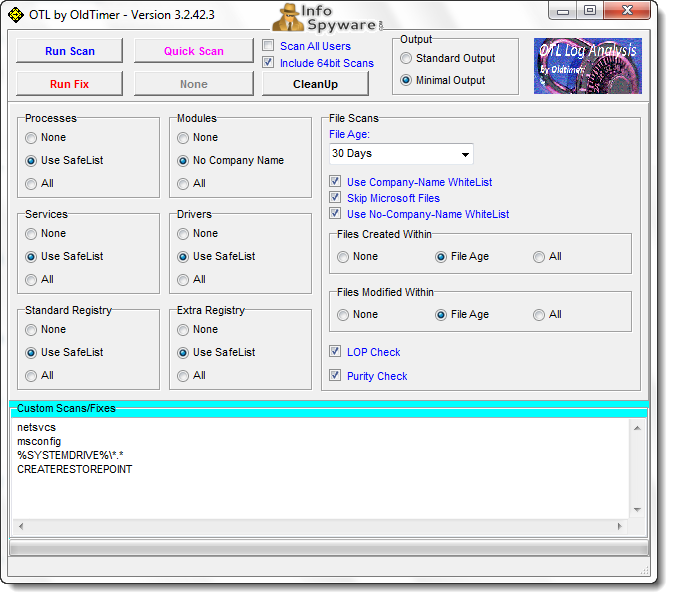Choose Use SafeList under Processes

[31, 162]
